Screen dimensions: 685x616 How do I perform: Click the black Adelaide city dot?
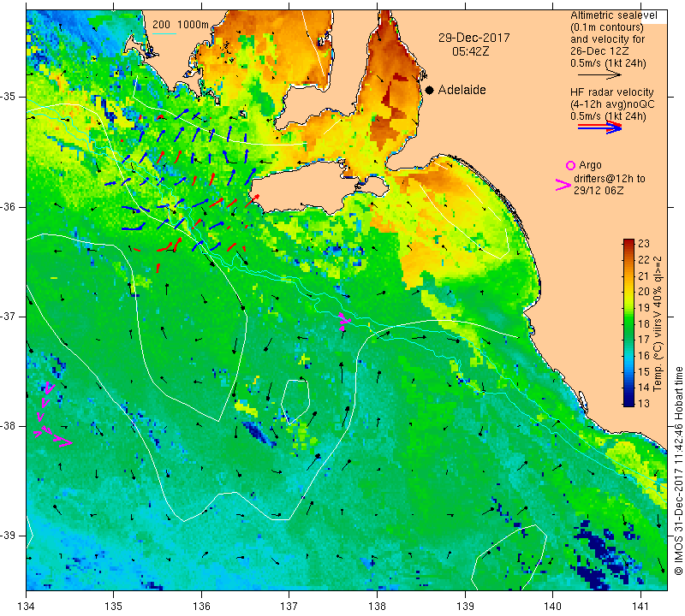point(430,90)
